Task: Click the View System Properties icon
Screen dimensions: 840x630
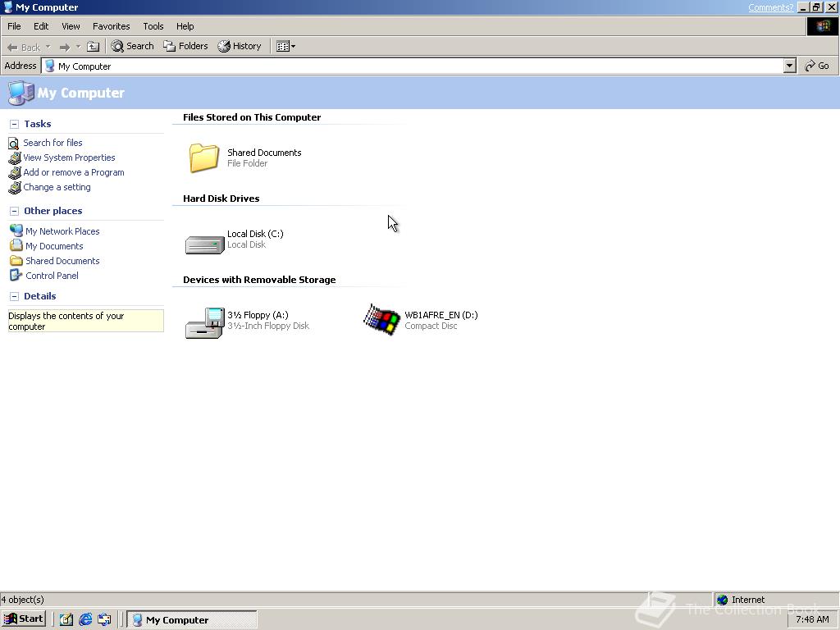Action: click(15, 158)
